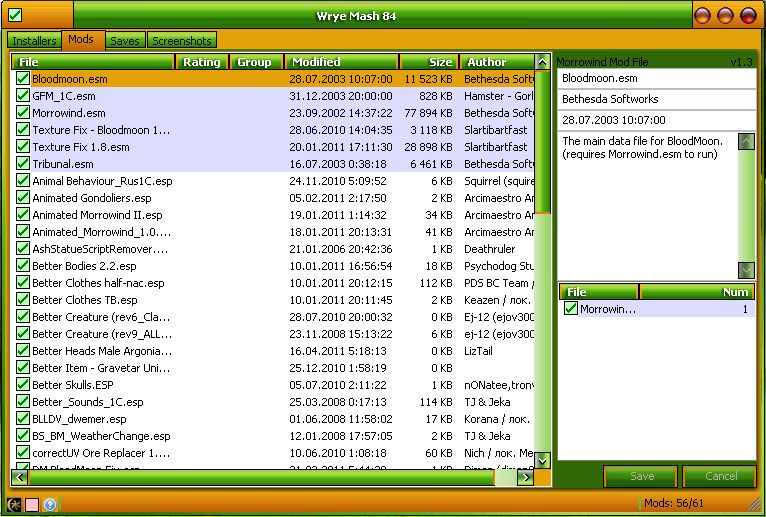Viewport: 766px width, 517px height.
Task: Sort mods by the Size column header
Action: point(429,62)
